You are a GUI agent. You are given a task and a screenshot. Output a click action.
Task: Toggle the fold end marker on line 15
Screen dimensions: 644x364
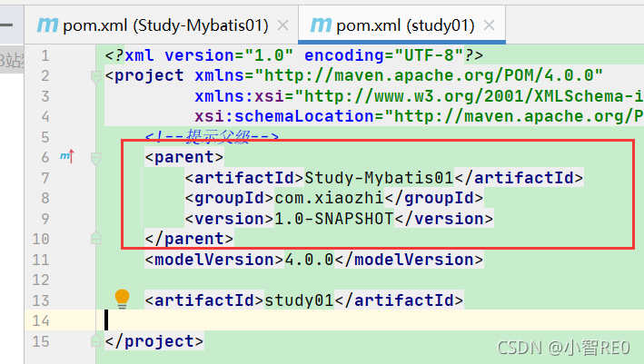click(x=95, y=340)
